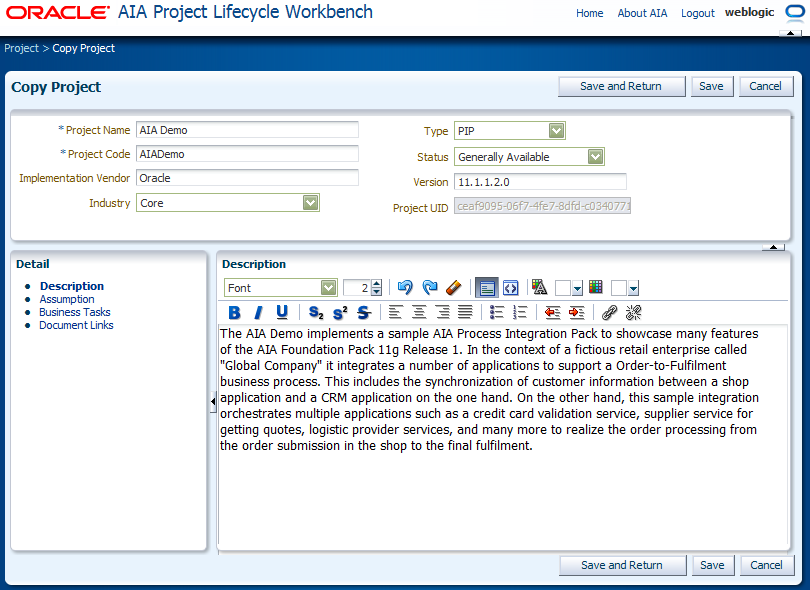
Task: Collapse the project header section arrow
Action: 773,247
